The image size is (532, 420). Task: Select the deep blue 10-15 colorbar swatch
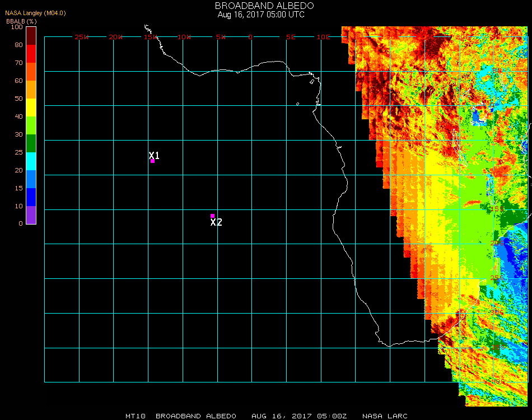(x=31, y=197)
